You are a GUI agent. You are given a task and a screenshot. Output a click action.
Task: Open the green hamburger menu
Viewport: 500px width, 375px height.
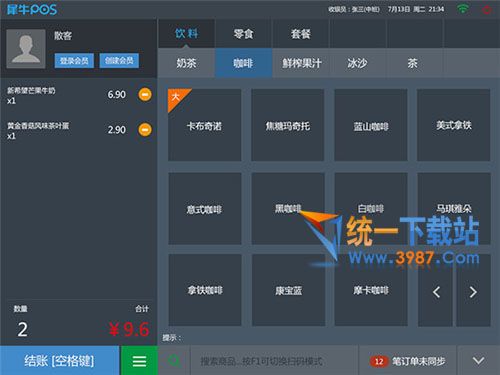[139, 361]
